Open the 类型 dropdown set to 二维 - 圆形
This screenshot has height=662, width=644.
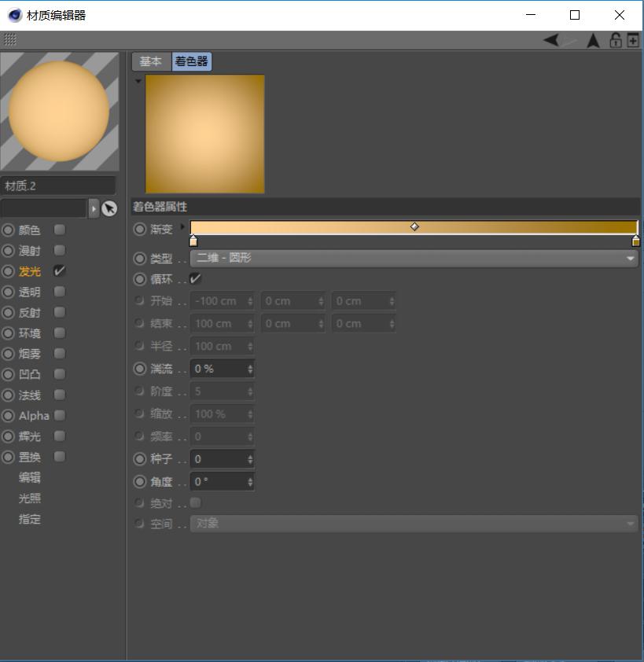pos(414,259)
